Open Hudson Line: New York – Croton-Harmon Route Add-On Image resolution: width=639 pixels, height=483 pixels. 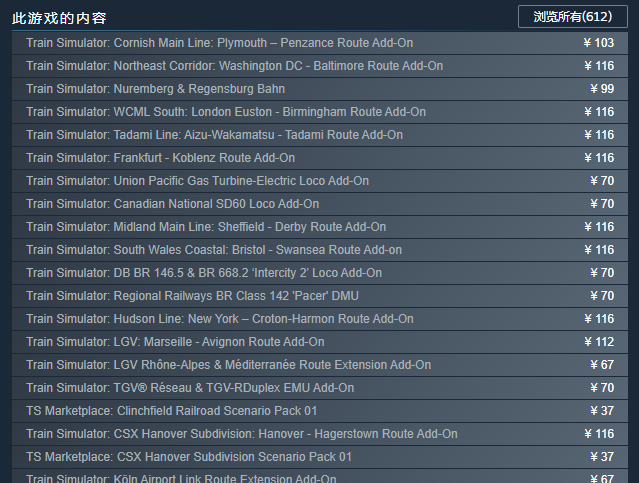(320, 319)
